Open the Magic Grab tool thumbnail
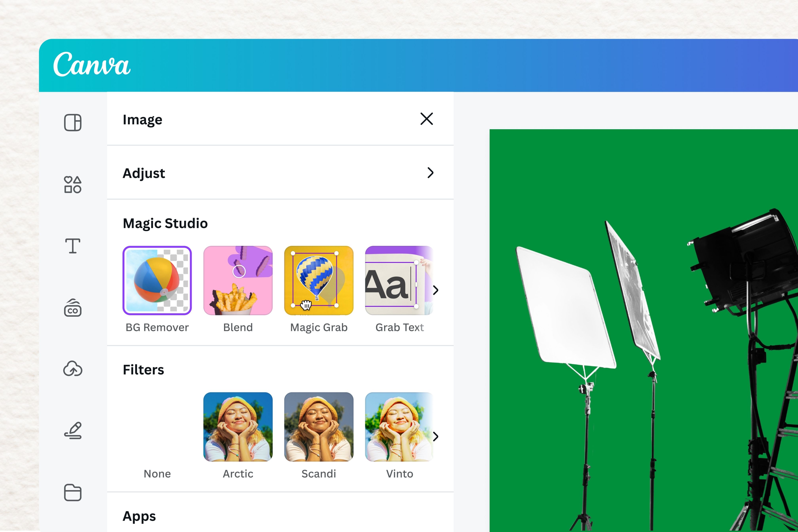The image size is (798, 532). click(319, 281)
